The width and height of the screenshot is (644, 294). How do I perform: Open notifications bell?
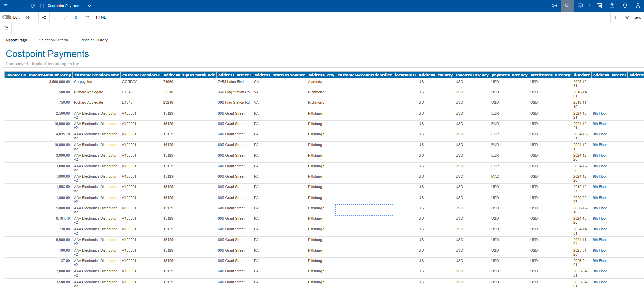(x=625, y=6)
